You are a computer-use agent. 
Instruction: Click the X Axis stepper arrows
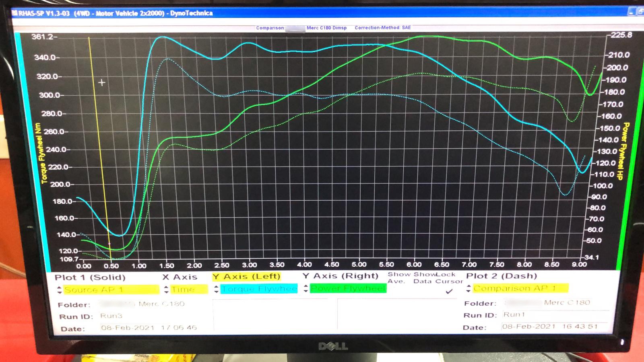167,289
